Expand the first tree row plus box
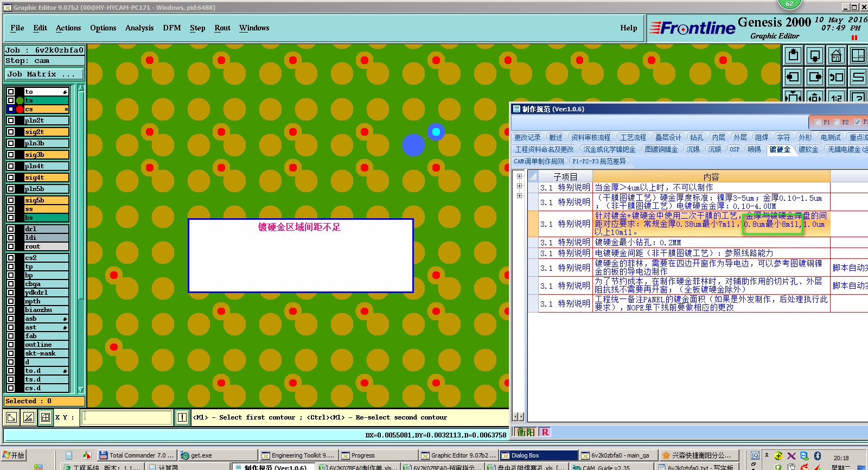This screenshot has height=470, width=868. point(519,176)
